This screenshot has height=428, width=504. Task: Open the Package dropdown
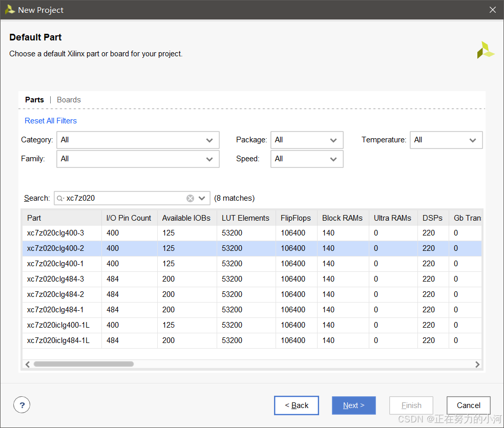307,140
